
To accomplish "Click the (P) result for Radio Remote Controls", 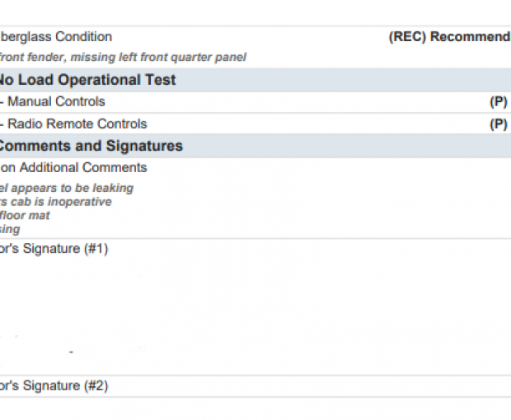I will pos(498,124).
